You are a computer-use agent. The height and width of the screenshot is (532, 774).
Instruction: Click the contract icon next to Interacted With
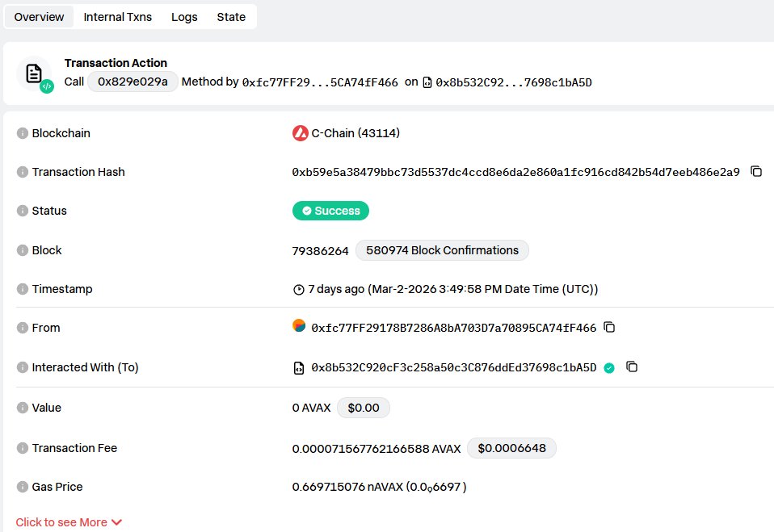(x=299, y=367)
